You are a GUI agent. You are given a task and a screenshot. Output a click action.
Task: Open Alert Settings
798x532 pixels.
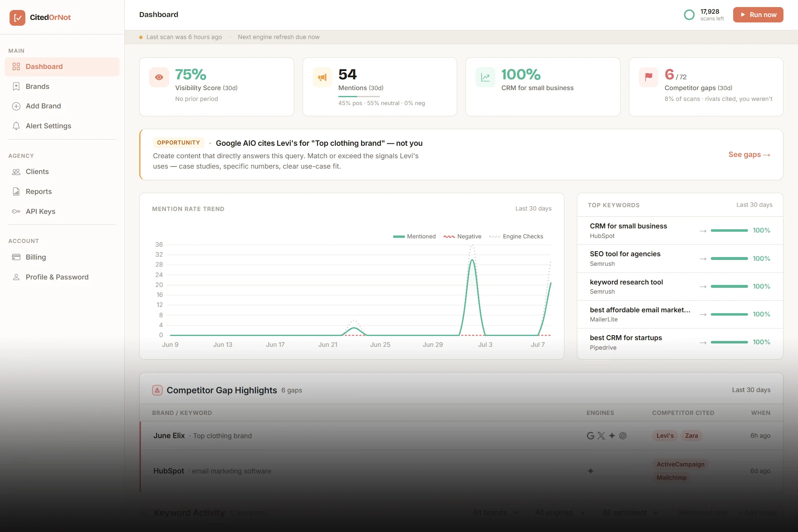pyautogui.click(x=62, y=126)
